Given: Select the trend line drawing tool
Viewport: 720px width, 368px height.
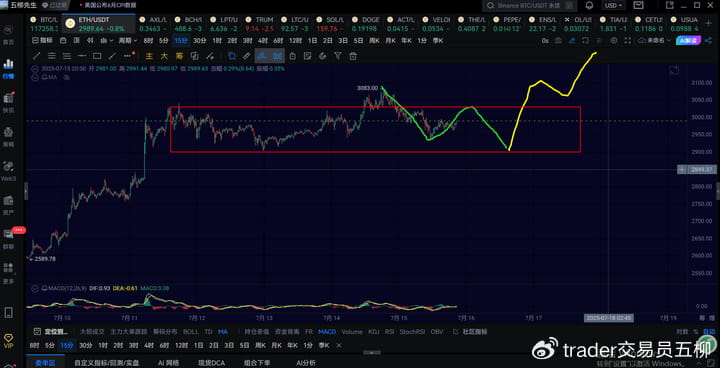Looking at the screenshot, I should click(38, 56).
